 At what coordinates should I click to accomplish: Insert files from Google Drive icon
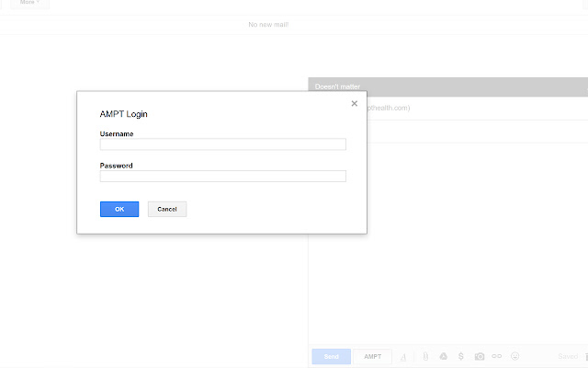443,356
